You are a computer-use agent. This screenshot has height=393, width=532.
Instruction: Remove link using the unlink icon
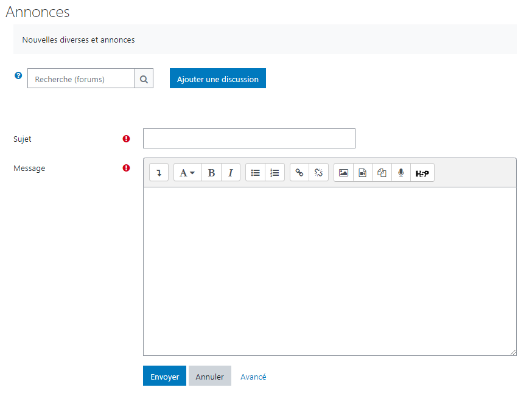(x=318, y=173)
